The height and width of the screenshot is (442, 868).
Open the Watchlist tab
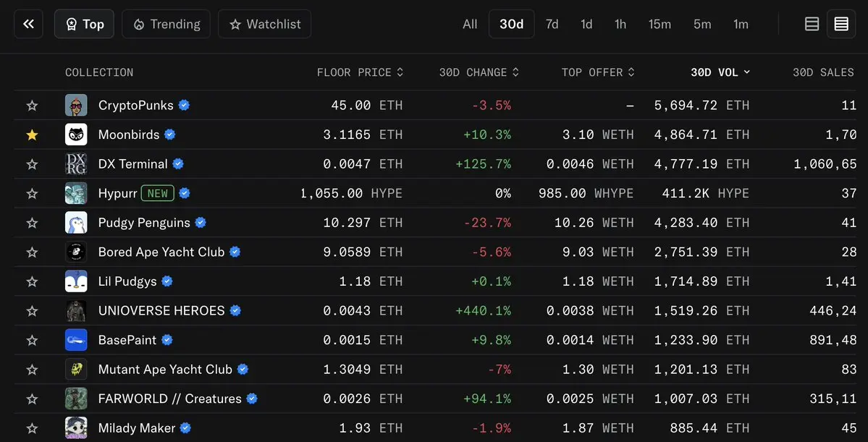(x=265, y=24)
